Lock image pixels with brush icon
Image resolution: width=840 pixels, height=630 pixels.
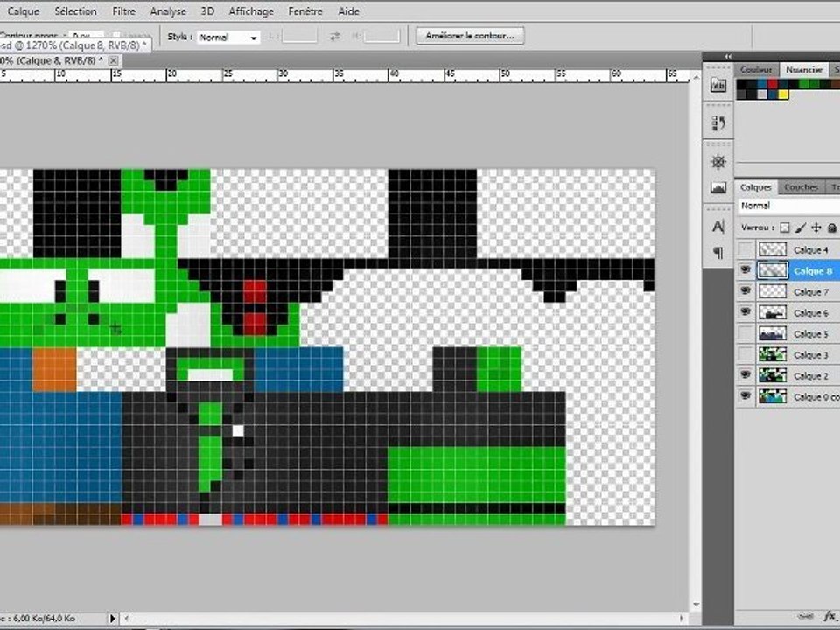801,227
